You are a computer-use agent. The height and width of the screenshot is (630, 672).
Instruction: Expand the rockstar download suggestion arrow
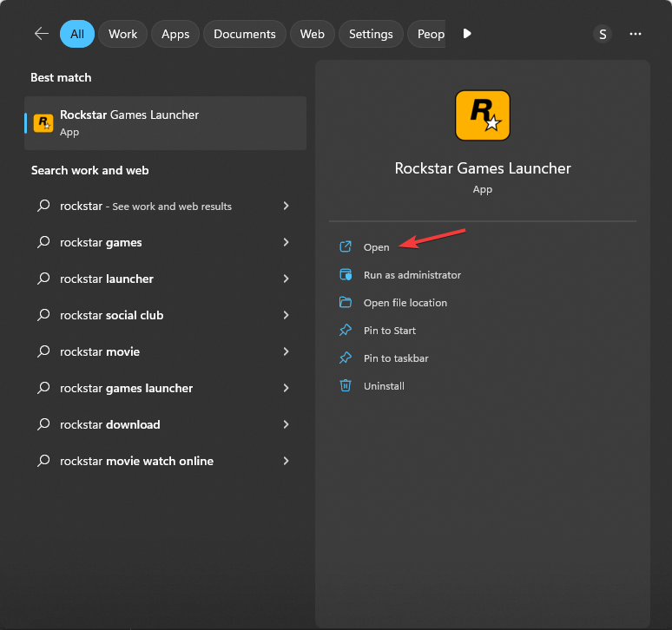286,425
